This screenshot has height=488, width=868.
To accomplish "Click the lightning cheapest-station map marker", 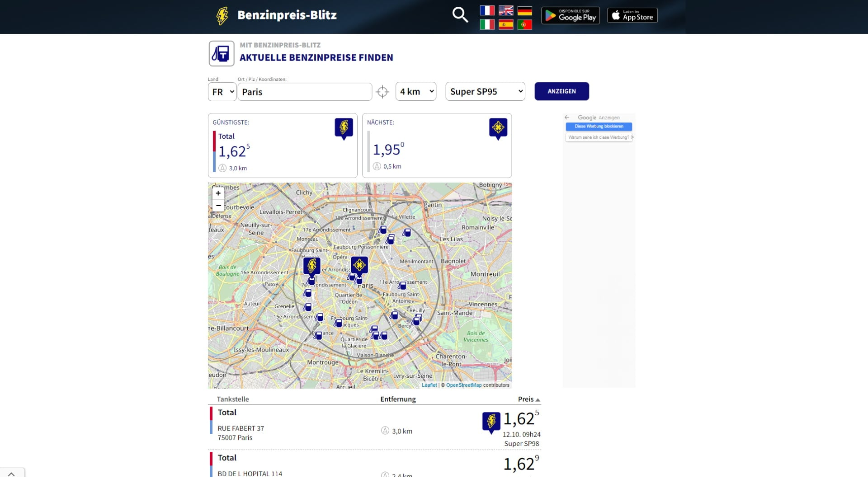I will (x=311, y=266).
